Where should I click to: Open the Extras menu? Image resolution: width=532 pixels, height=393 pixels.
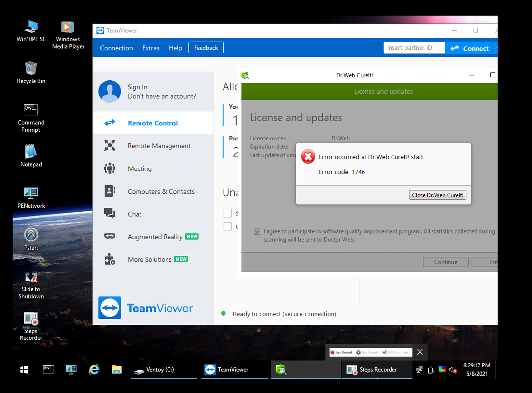click(151, 48)
